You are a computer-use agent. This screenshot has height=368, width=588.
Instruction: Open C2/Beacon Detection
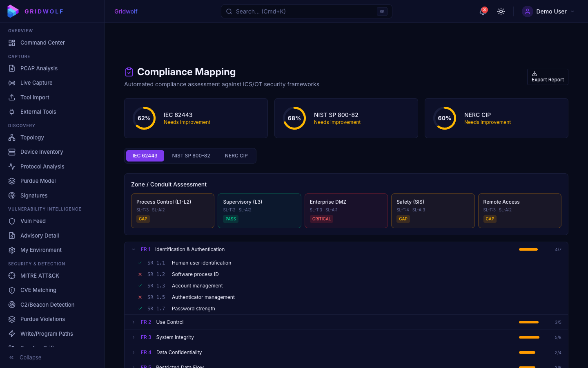pyautogui.click(x=48, y=305)
